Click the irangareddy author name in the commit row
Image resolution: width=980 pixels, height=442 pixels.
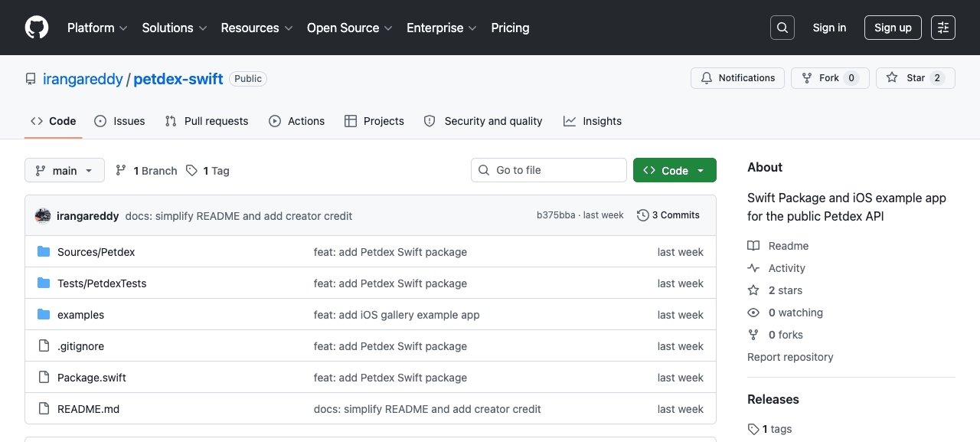pos(88,216)
